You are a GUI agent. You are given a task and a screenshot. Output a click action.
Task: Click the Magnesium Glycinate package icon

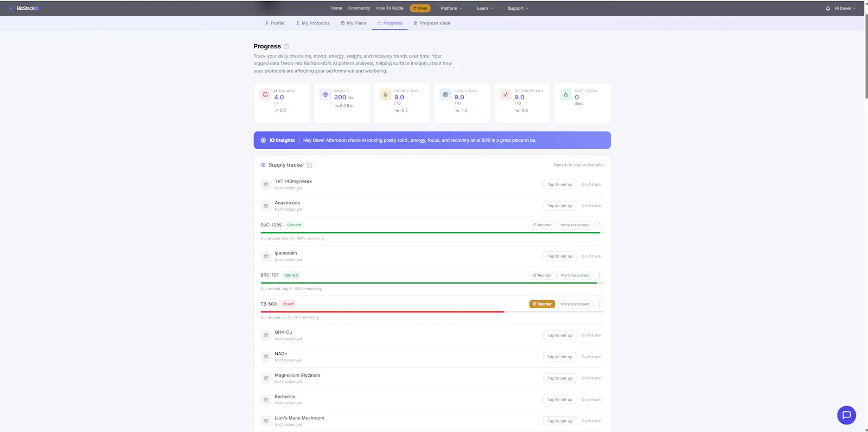pyautogui.click(x=266, y=378)
